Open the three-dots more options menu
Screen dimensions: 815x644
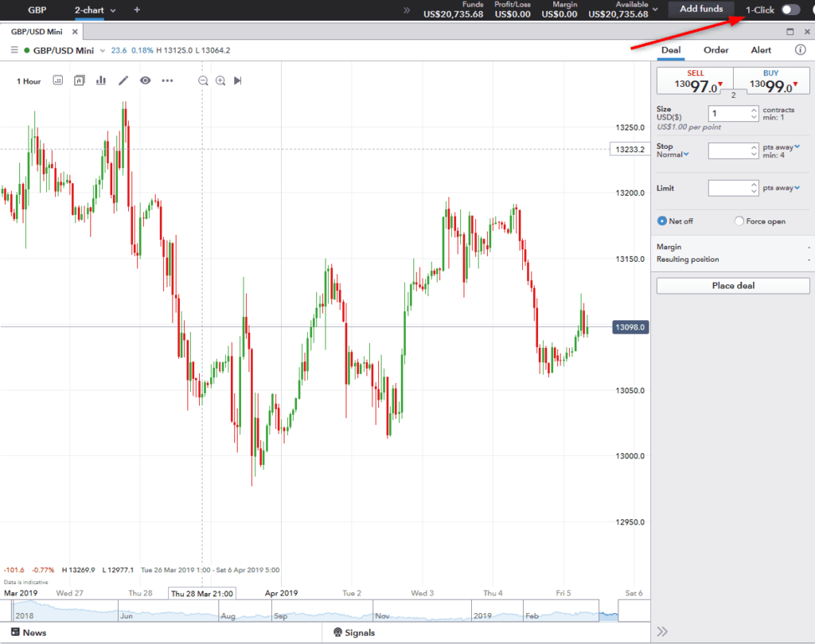click(167, 80)
